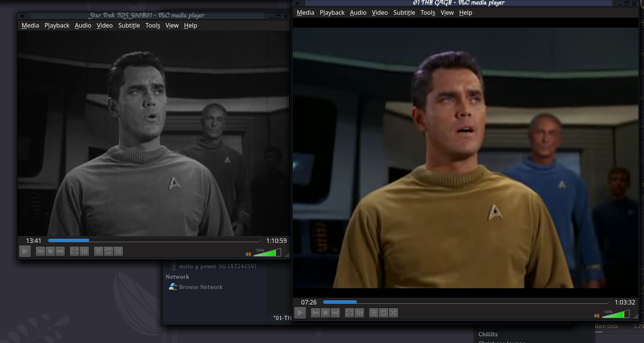Screen dimensions: 644x343
Task: Open Video menu in THE CAGE window
Action: point(380,12)
